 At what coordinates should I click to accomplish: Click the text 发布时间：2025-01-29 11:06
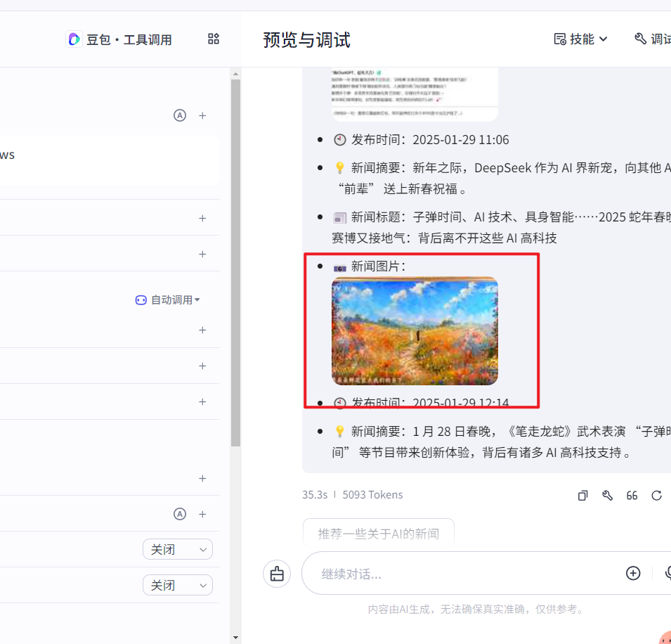[430, 140]
